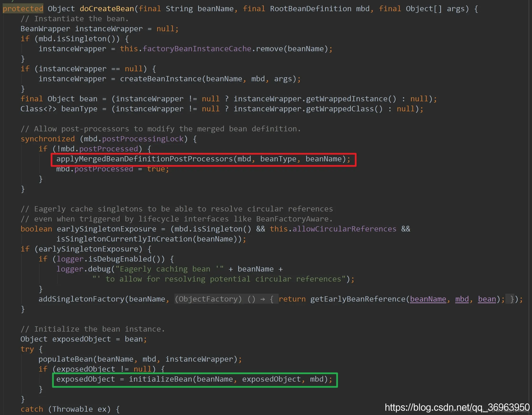Screen dimensions: 532x415
Task: Click the doCreateBean method name
Action: point(107,9)
